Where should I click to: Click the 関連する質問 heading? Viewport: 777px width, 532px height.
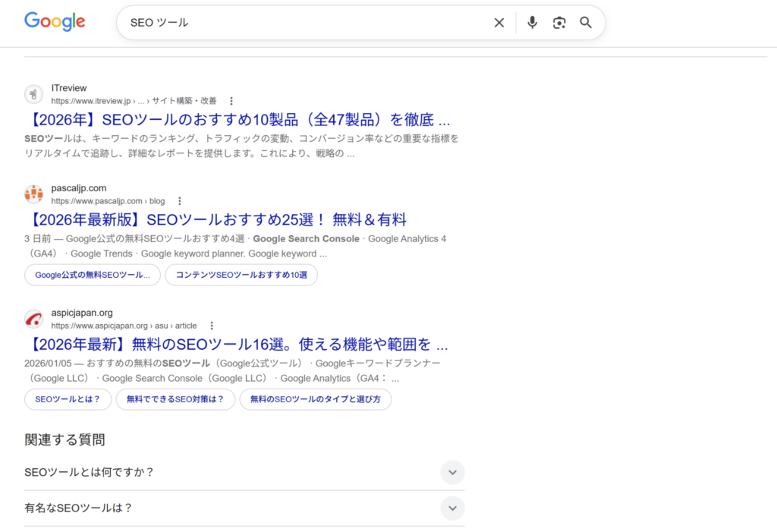tap(64, 439)
